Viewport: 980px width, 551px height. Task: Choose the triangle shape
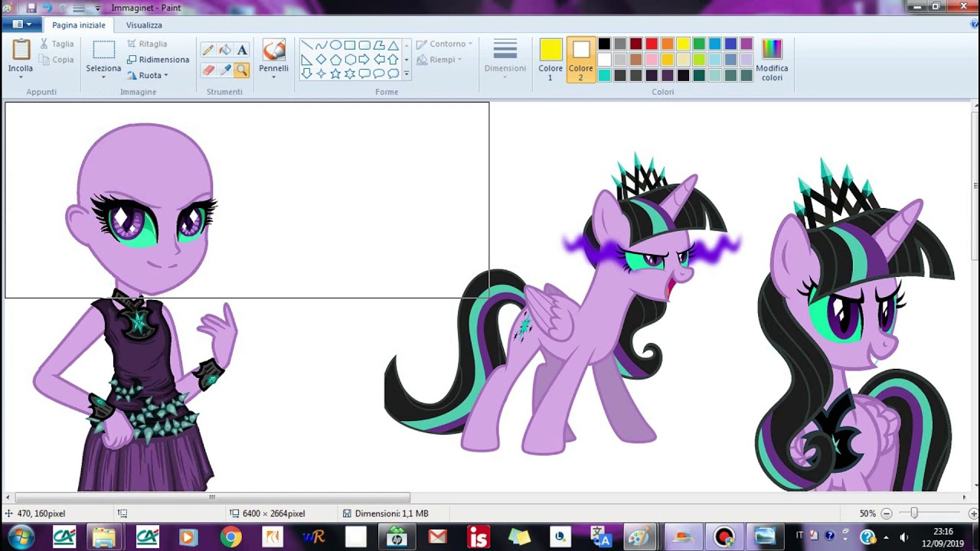click(393, 45)
